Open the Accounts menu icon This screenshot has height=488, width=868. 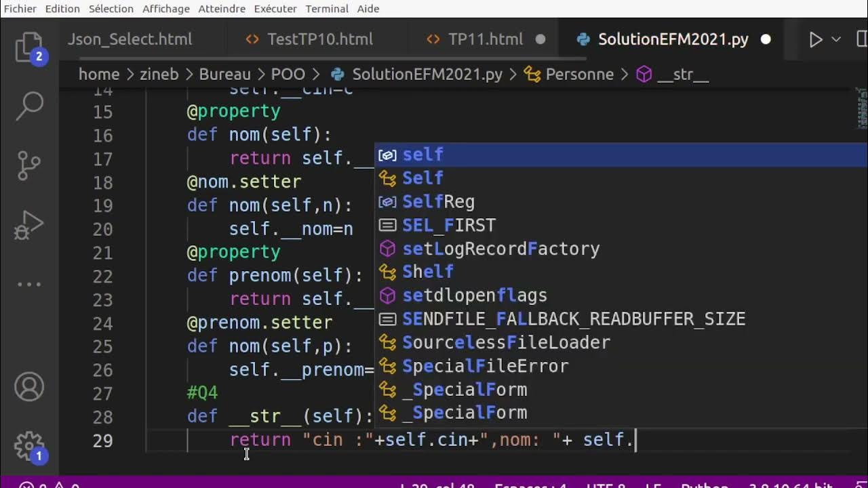29,387
